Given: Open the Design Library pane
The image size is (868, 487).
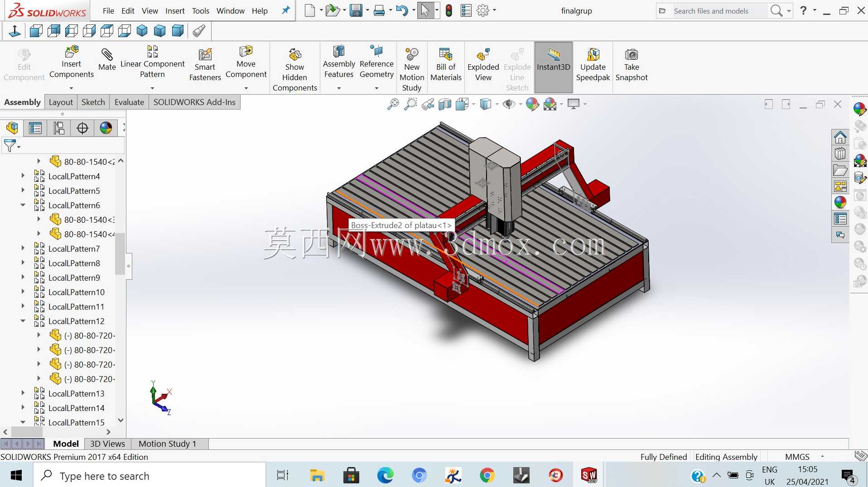Looking at the screenshot, I should [840, 153].
